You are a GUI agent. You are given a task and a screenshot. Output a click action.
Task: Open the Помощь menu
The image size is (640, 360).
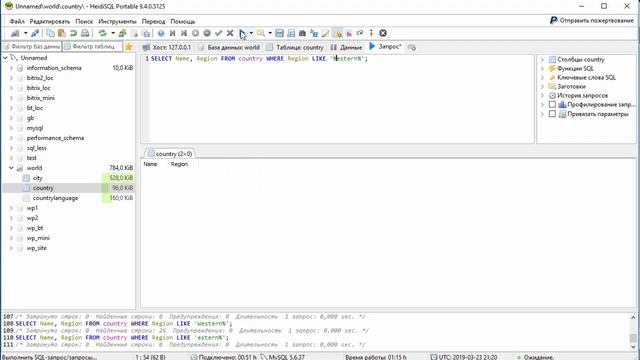[x=182, y=21]
